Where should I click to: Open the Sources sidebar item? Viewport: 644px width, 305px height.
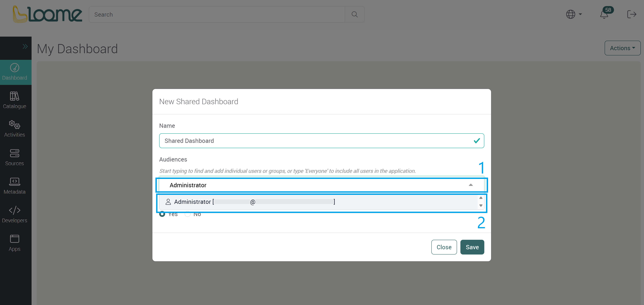click(x=15, y=157)
